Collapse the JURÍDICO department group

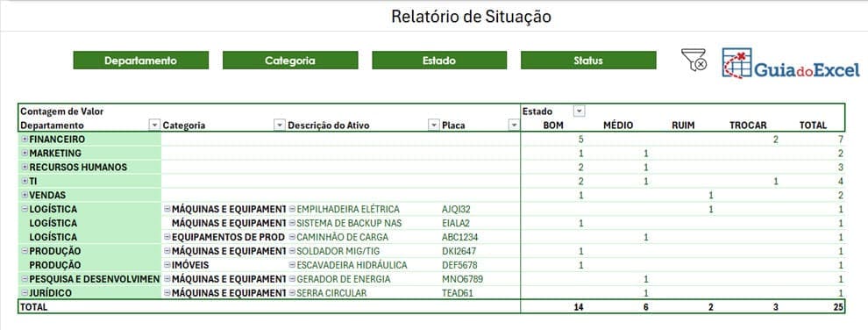[25, 293]
